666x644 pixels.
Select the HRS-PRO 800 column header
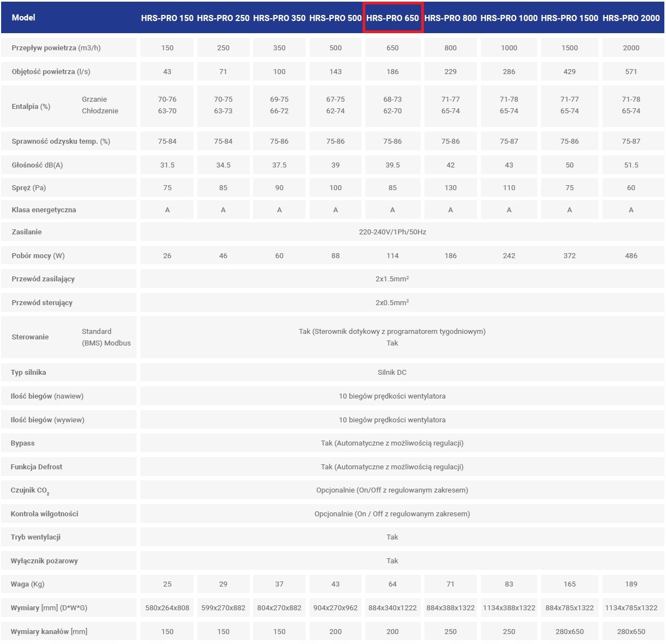tap(450, 18)
